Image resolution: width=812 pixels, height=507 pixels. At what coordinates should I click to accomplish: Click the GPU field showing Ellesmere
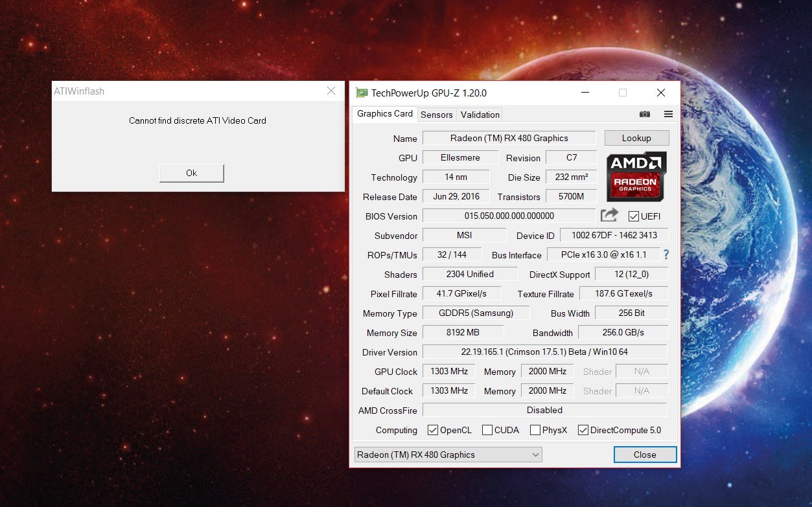click(x=461, y=157)
